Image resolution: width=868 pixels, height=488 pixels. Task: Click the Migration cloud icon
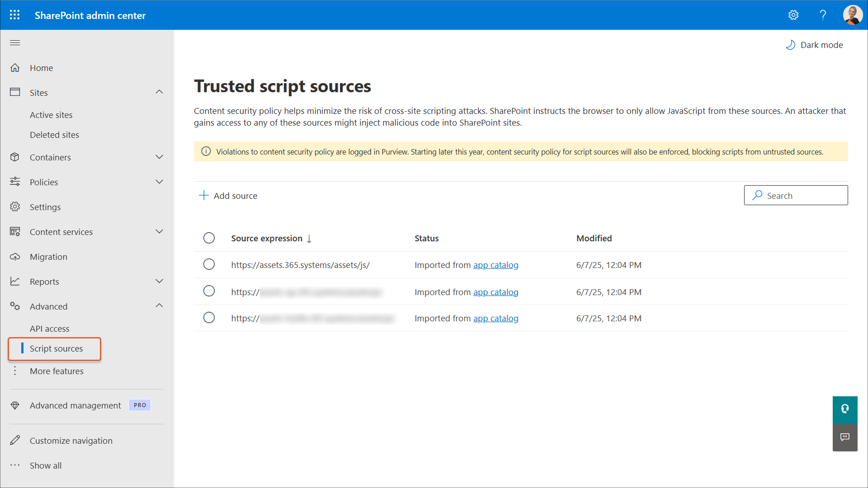(x=15, y=257)
